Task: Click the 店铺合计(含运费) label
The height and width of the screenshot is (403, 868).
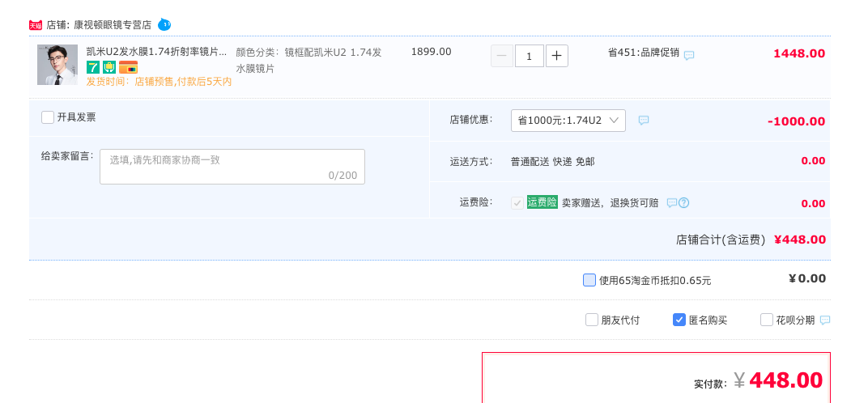Action: pyautogui.click(x=721, y=240)
